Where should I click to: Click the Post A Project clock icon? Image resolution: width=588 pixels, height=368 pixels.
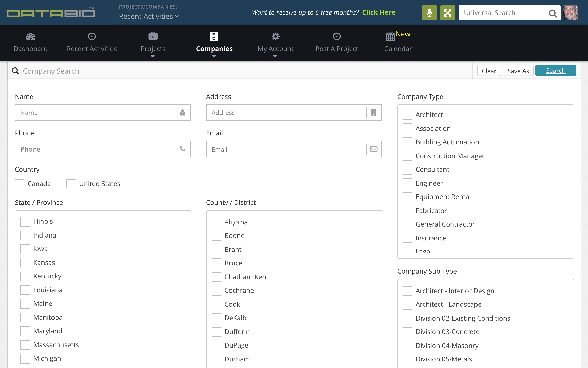click(x=337, y=37)
